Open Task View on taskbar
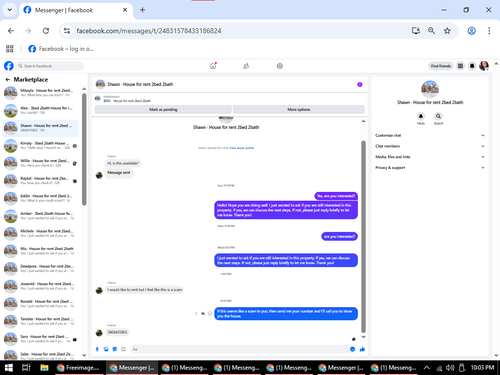Image resolution: width=500 pixels, height=375 pixels. (26, 368)
